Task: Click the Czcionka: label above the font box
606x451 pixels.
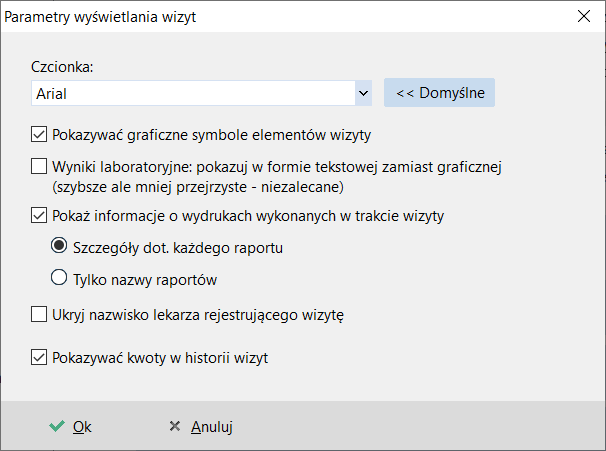Action: pos(62,67)
